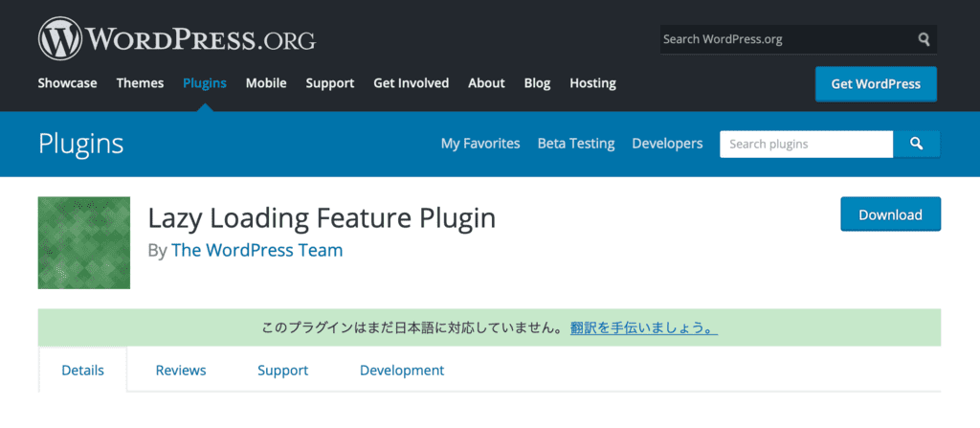The width and height of the screenshot is (980, 428).
Task: Download the Lazy Loading Feature Plugin
Action: coord(890,214)
